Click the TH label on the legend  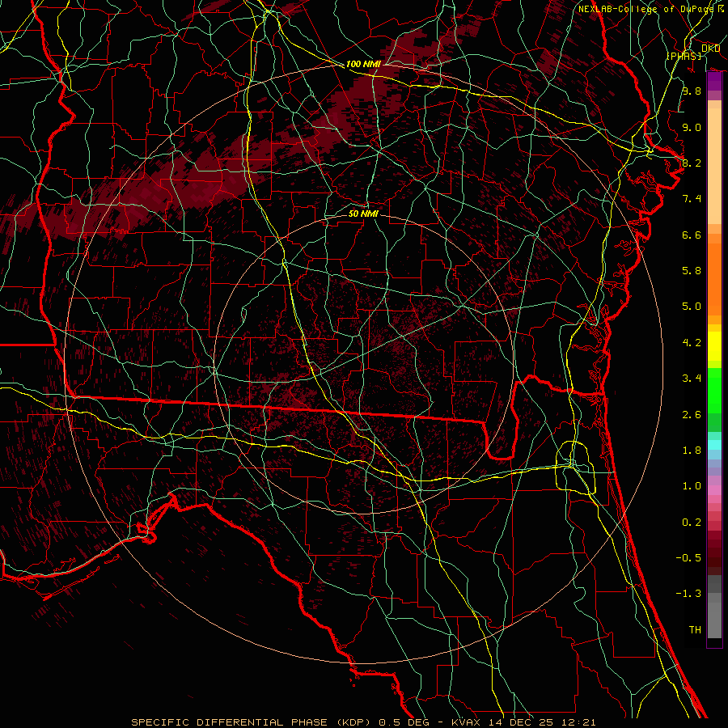[x=694, y=629]
